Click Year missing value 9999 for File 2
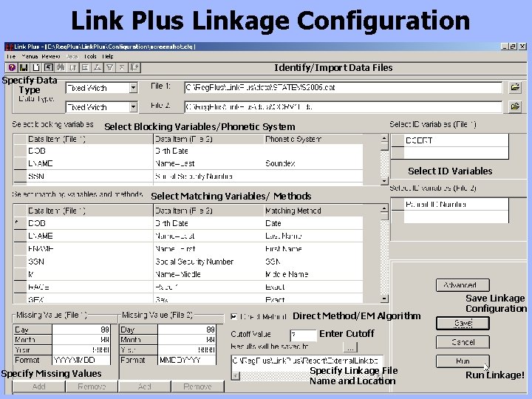 [187, 349]
